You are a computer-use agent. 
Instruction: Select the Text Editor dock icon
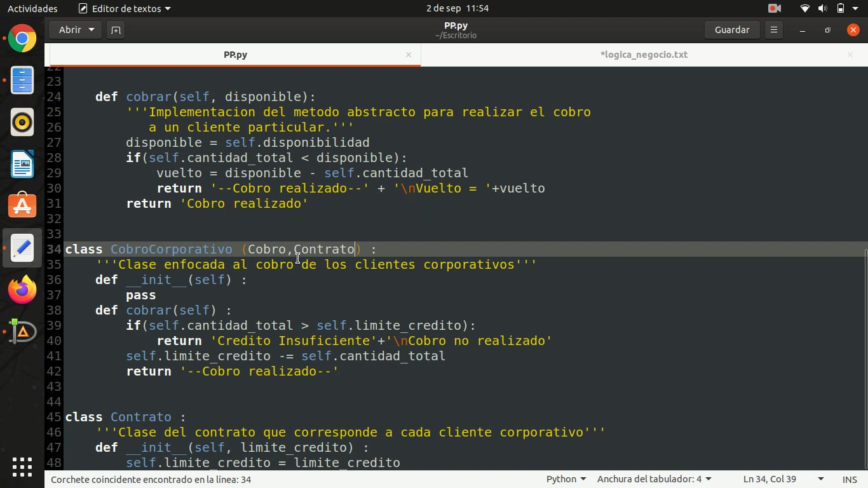[x=22, y=248]
